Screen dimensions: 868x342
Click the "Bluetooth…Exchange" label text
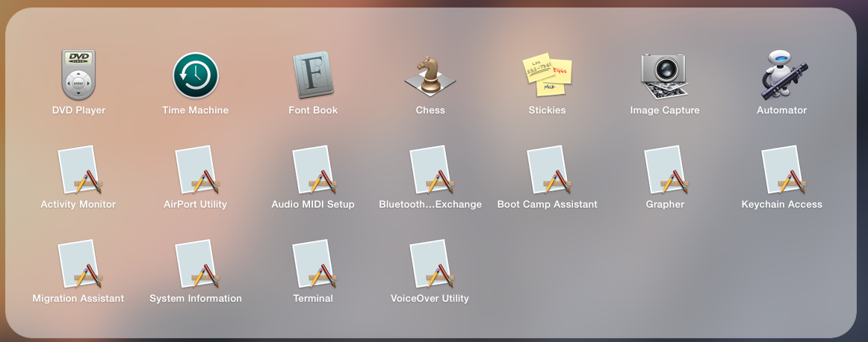[430, 204]
